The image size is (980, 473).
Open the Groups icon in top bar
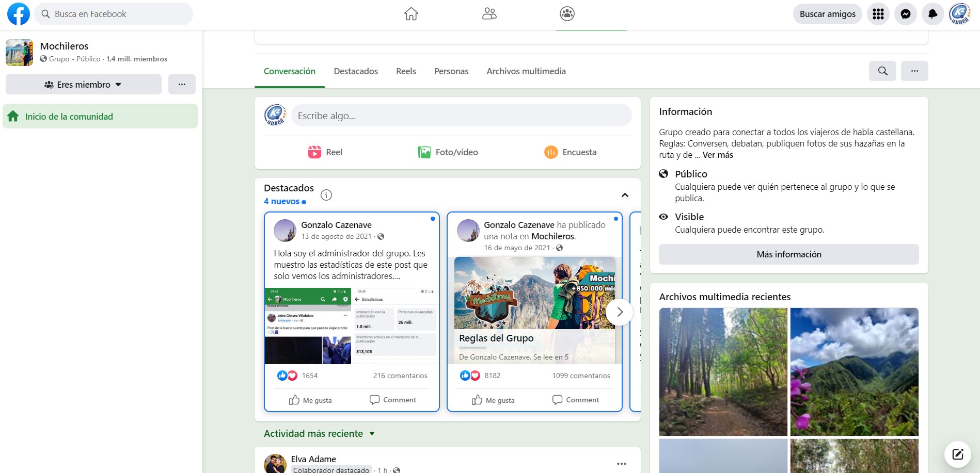click(567, 14)
